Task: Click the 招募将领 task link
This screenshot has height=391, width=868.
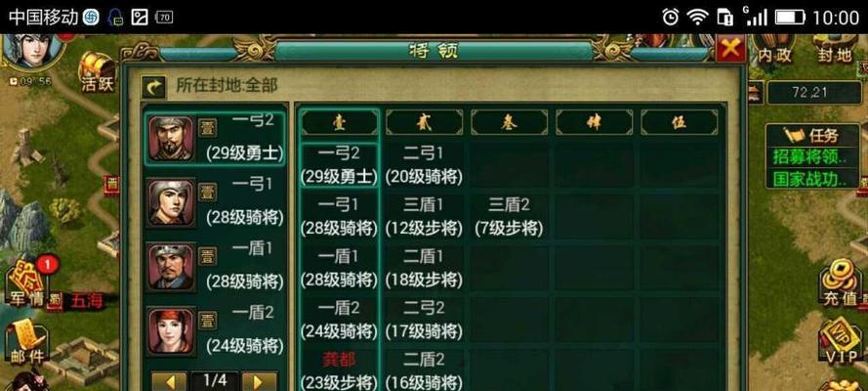Action: point(809,156)
